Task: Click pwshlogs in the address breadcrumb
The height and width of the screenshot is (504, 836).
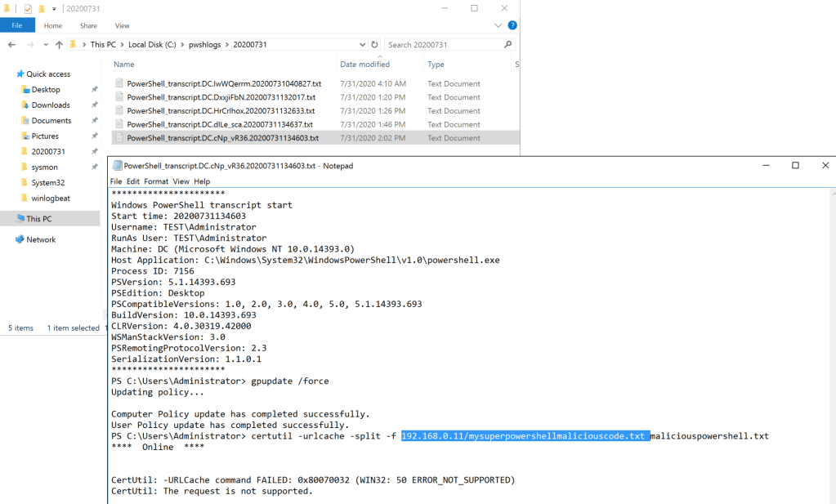Action: click(x=206, y=45)
